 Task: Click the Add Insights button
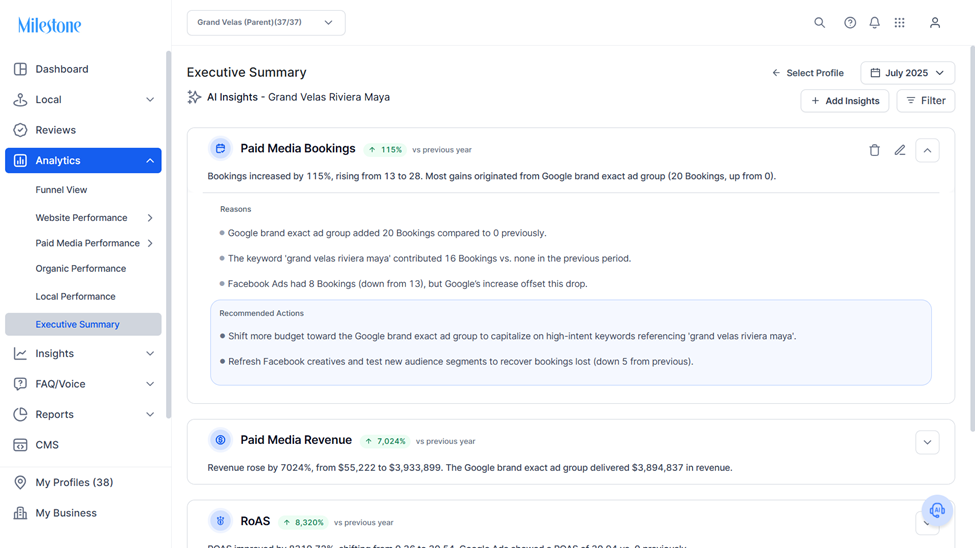click(844, 101)
